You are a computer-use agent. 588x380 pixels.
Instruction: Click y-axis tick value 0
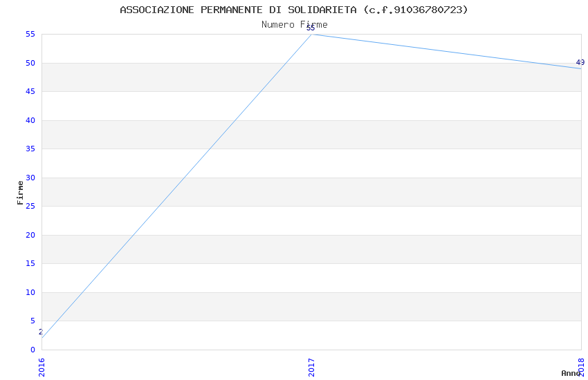(x=33, y=350)
